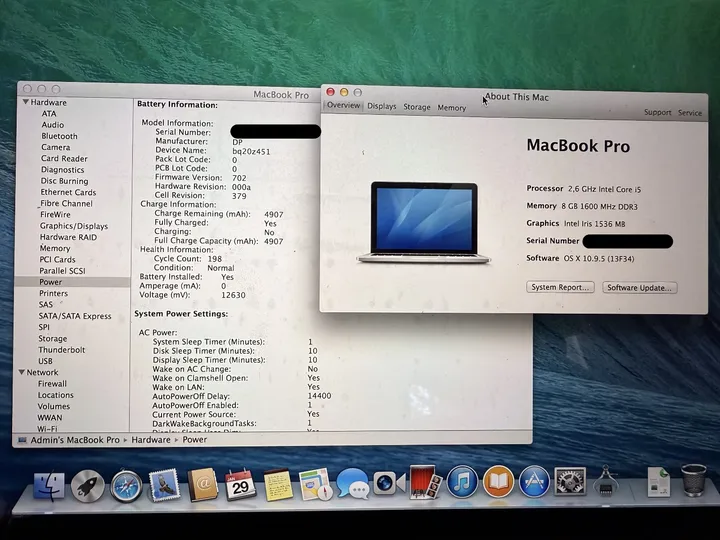
Task: Select SATA/SATA Express in sidebar
Action: pyautogui.click(x=75, y=316)
